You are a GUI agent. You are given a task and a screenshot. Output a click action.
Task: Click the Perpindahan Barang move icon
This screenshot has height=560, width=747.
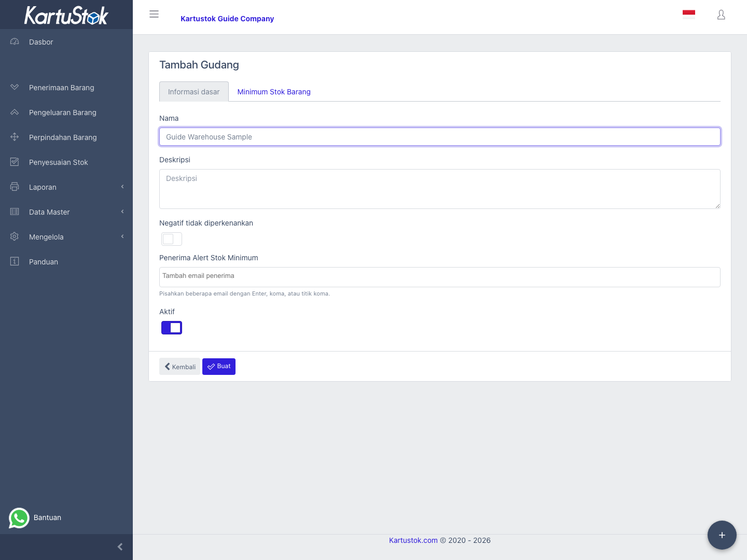click(15, 137)
